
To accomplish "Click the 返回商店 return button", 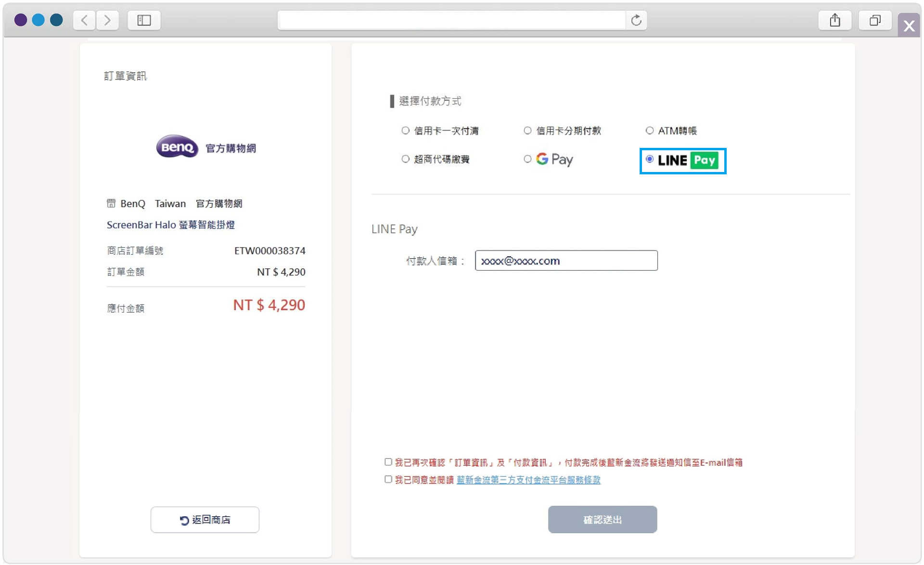I will (205, 520).
